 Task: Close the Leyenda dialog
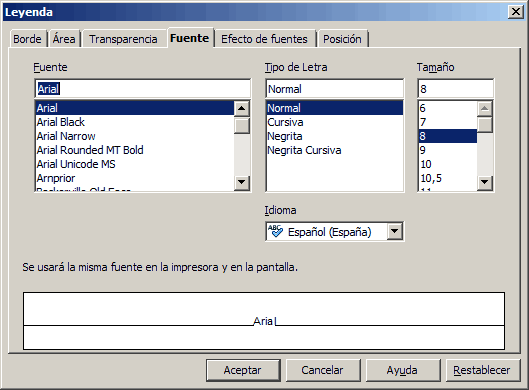[516, 12]
